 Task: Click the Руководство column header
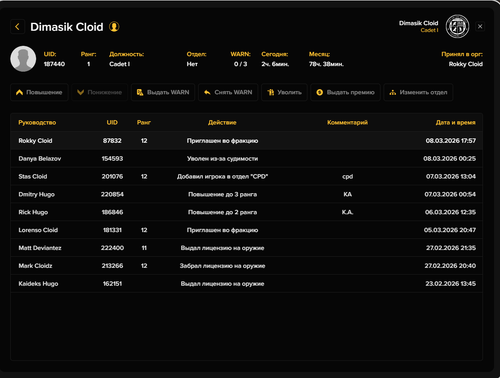click(37, 123)
